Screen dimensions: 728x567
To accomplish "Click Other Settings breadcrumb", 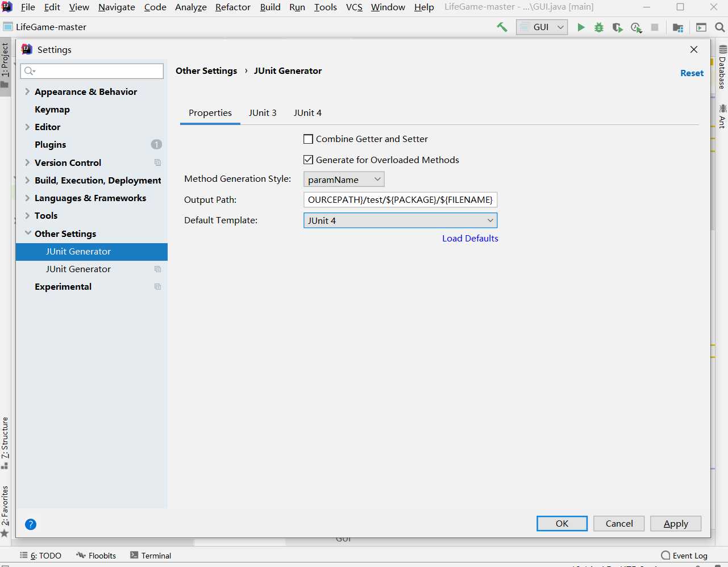I will [x=206, y=70].
